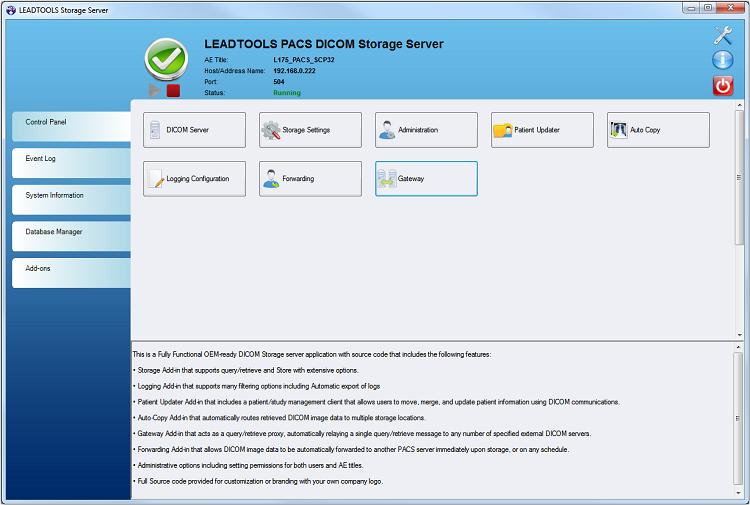The width and height of the screenshot is (750, 505).
Task: Click the person icon on Forwarding
Action: (x=271, y=179)
